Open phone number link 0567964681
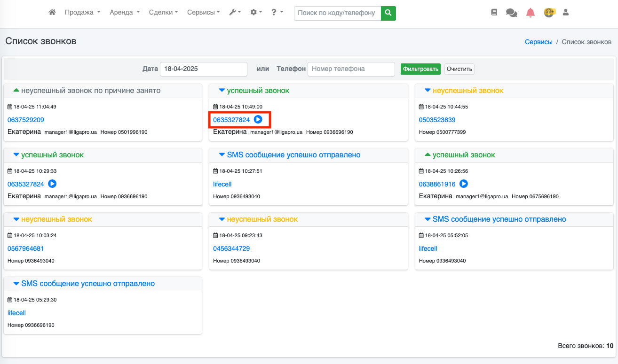This screenshot has width=618, height=364. pyautogui.click(x=26, y=248)
